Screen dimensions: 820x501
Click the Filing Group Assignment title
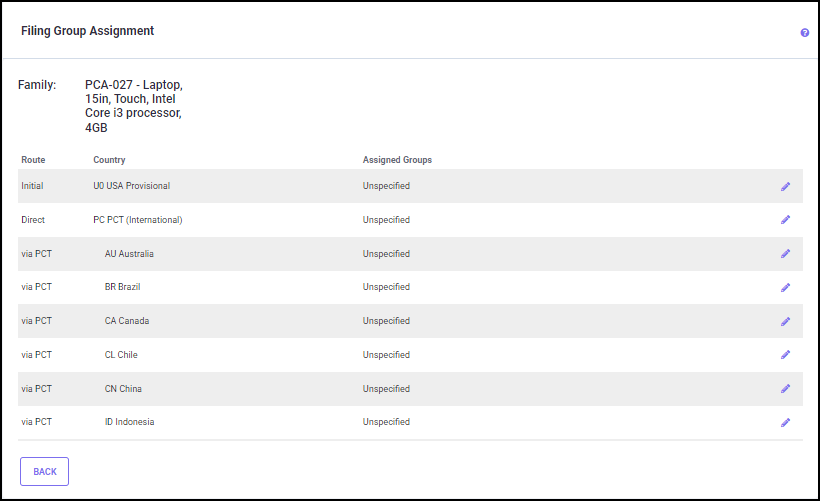click(87, 31)
